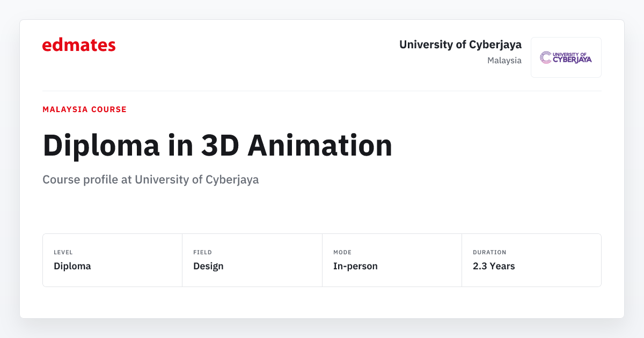Viewport: 644px width, 338px height.
Task: Click the MALAYSIA COURSE red label
Action: [x=84, y=109]
